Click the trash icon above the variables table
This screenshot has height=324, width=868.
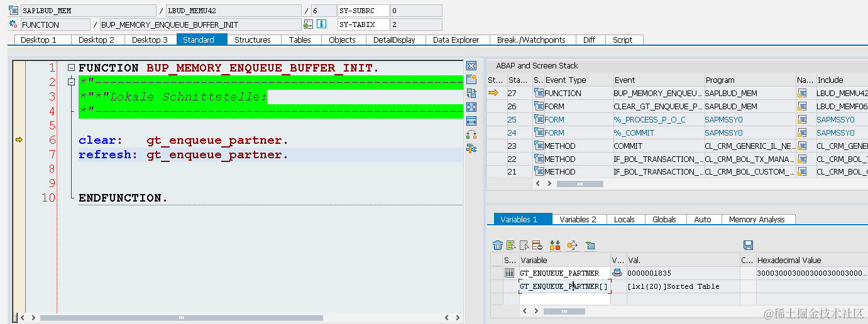[498, 245]
